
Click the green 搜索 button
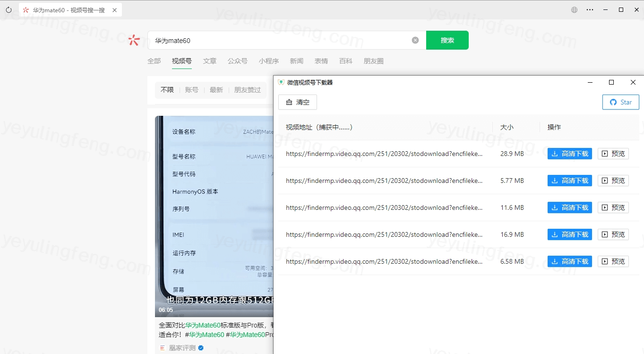coord(447,40)
